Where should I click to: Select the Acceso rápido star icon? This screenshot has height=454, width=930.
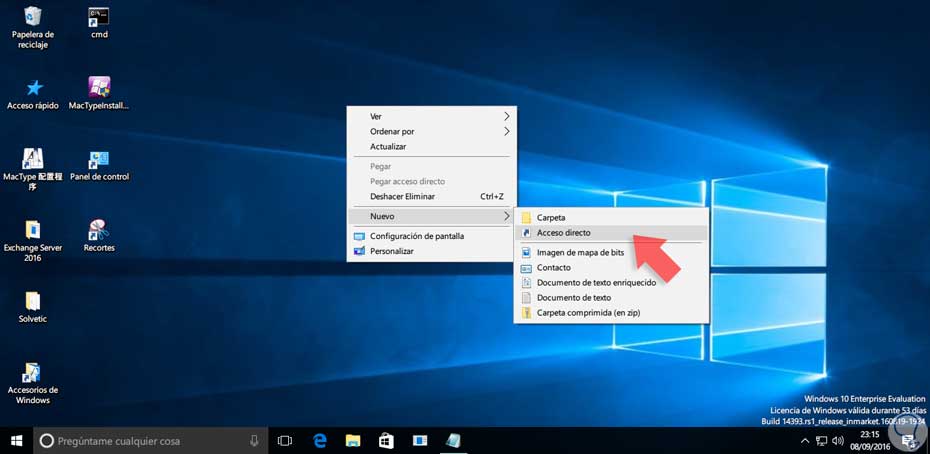click(x=33, y=94)
